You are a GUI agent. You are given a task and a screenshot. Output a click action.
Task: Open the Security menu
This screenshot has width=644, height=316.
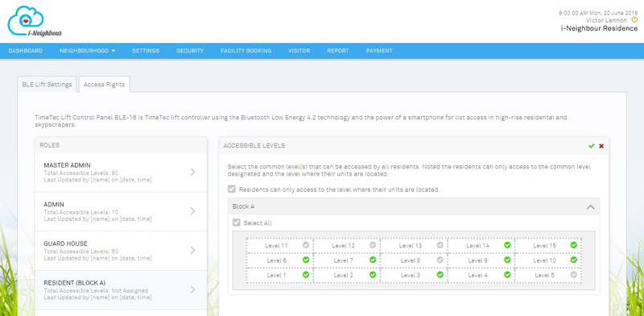click(190, 51)
